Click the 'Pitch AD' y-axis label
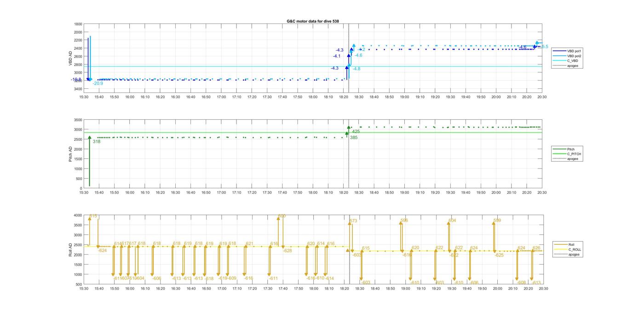The height and width of the screenshot is (319, 644). pos(71,154)
